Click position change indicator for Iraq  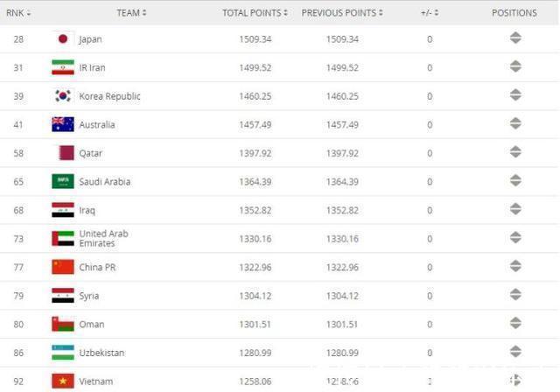click(x=515, y=209)
